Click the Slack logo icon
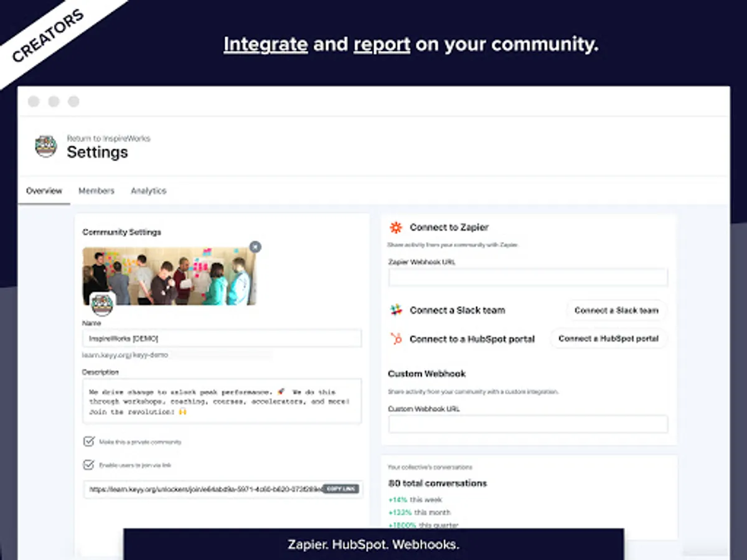The image size is (747, 560). coord(396,310)
